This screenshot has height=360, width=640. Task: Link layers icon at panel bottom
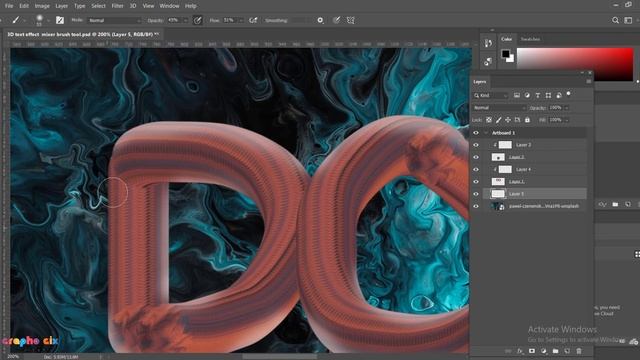click(508, 351)
